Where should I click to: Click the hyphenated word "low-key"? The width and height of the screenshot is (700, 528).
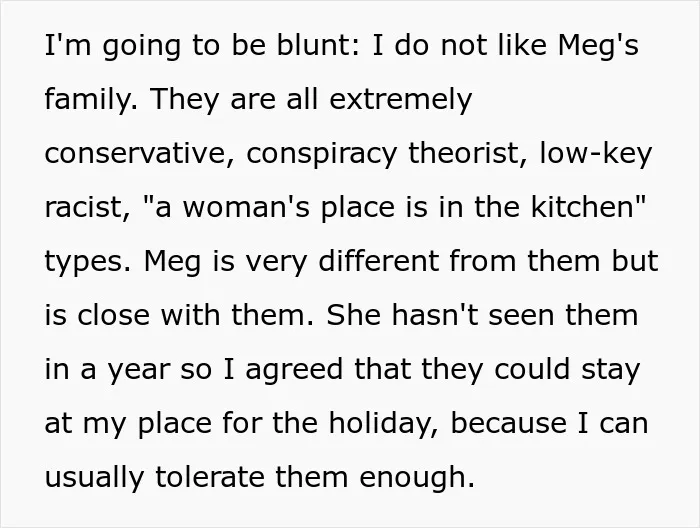[596, 155]
